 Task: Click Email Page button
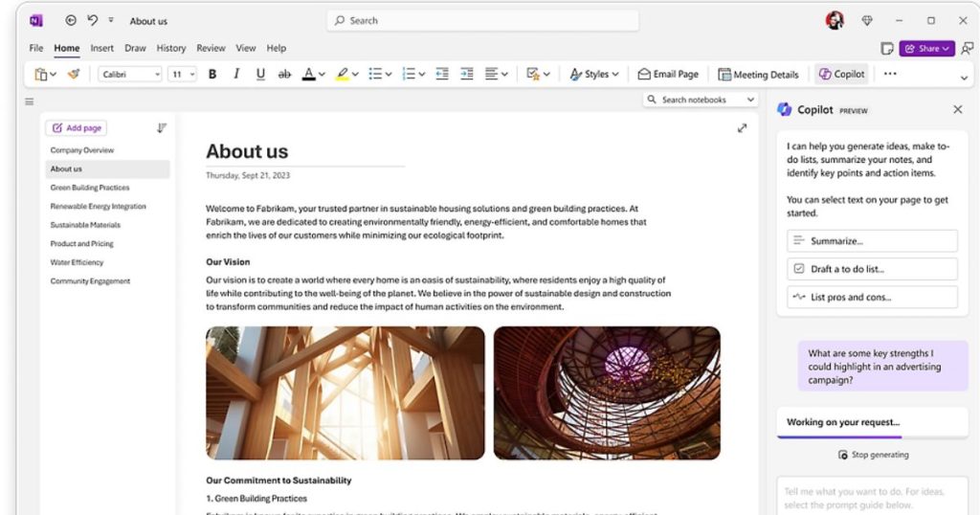click(668, 75)
